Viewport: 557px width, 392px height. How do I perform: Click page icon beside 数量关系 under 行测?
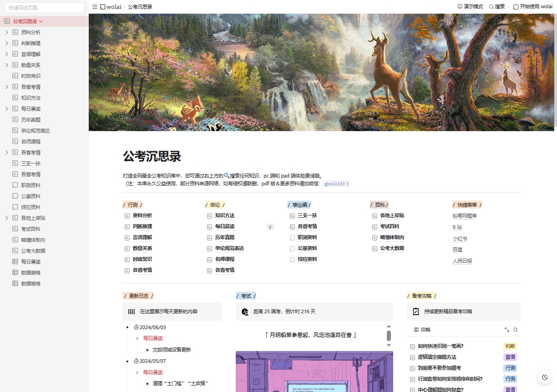click(127, 249)
